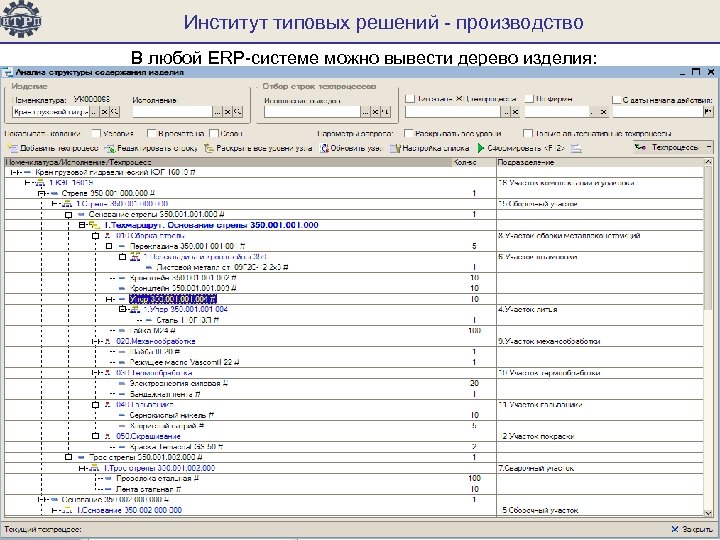Viewport: 720px width, 540px height.
Task: Click the Номенклатура/Исполнение/Техпроцесс column header
Action: (228, 162)
